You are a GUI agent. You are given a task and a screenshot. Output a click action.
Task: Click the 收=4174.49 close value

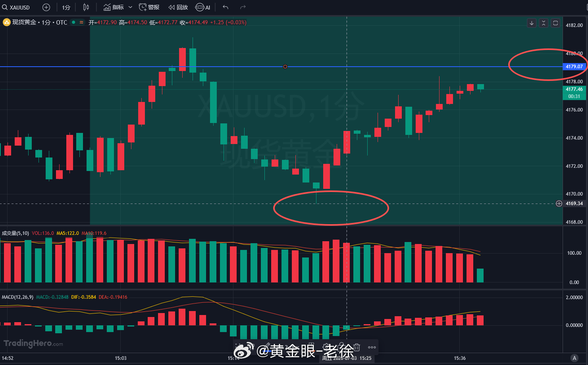[x=194, y=23]
